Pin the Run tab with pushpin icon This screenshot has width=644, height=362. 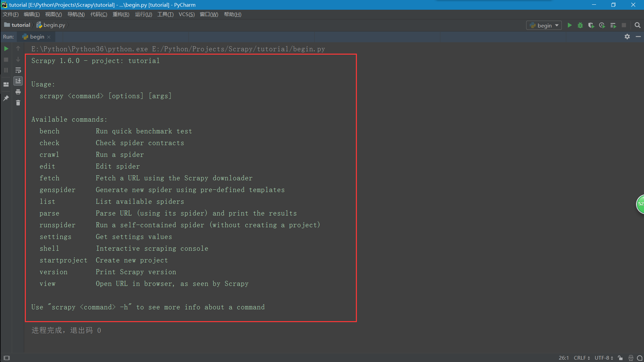coord(6,98)
